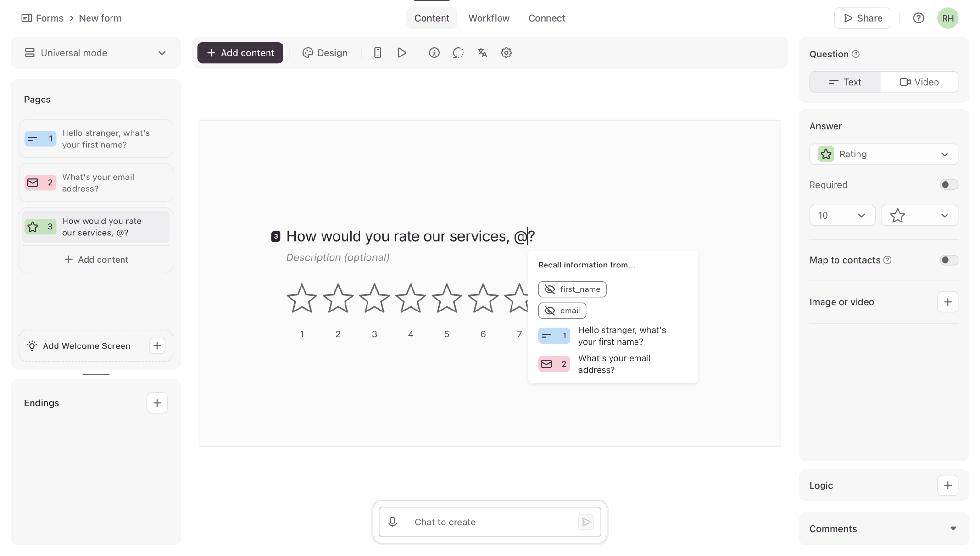Click the microphone icon in chat box
Viewport: 980px width, 556px height.
pos(392,522)
